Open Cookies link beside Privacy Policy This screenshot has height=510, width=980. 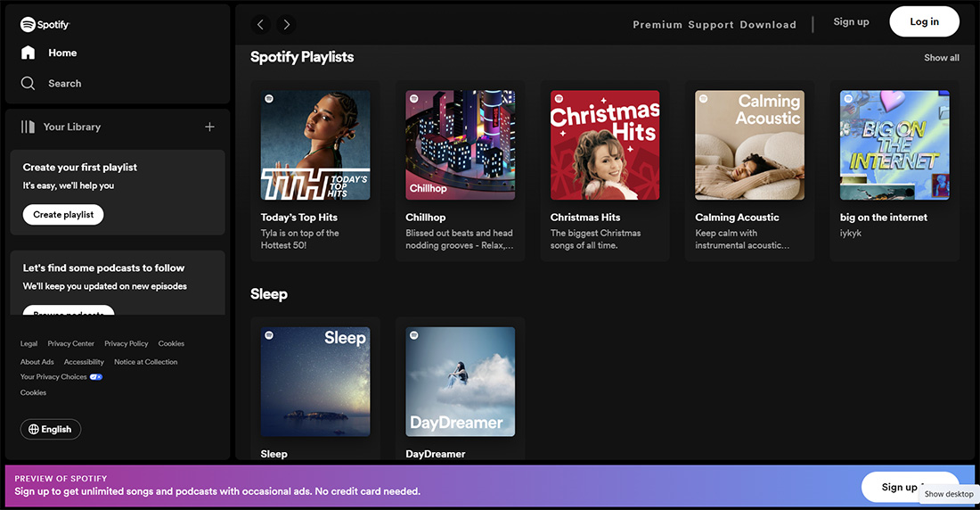[x=171, y=343]
